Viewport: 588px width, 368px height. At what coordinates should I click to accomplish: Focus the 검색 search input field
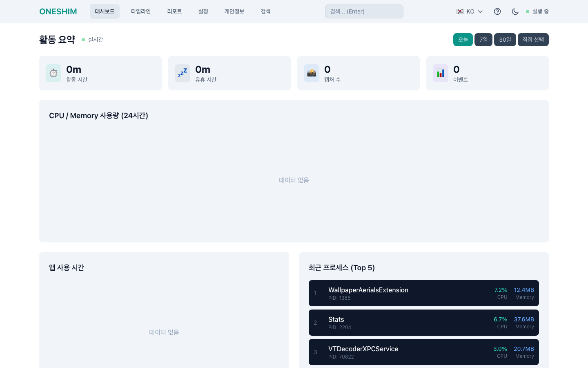(x=364, y=11)
